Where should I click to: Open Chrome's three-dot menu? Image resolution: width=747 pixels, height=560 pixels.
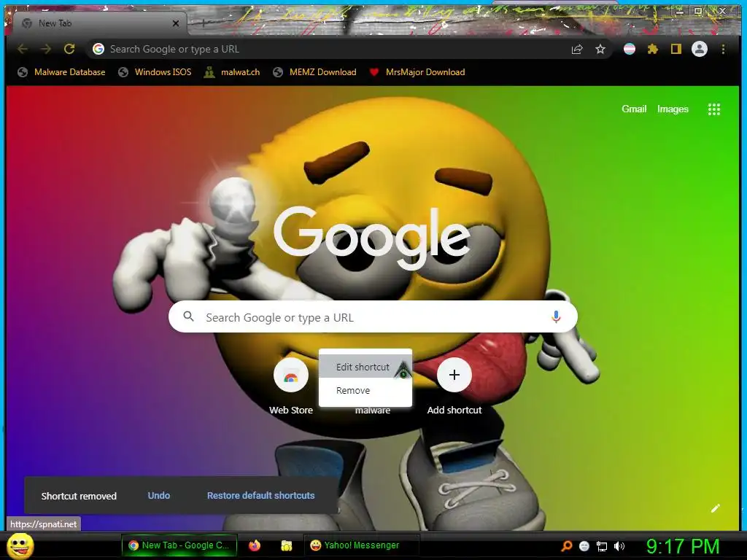(723, 49)
